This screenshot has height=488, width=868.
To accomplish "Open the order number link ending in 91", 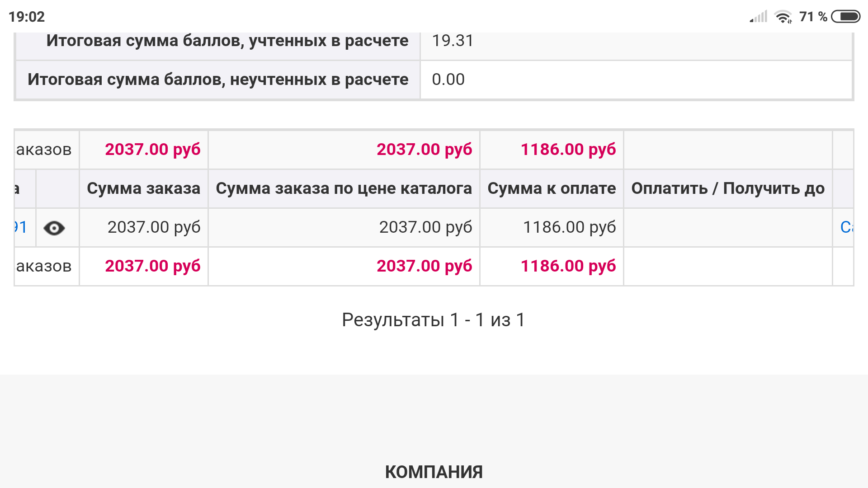I will 20,227.
